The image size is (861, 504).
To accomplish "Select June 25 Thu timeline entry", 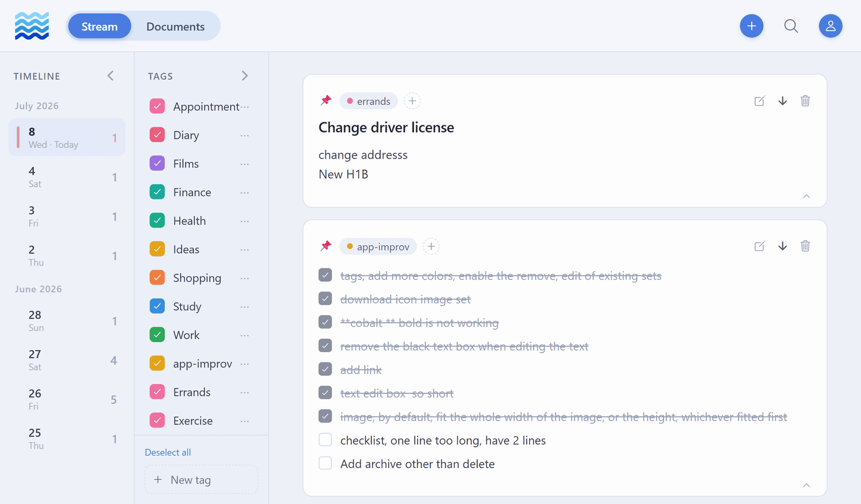I will coord(67,439).
